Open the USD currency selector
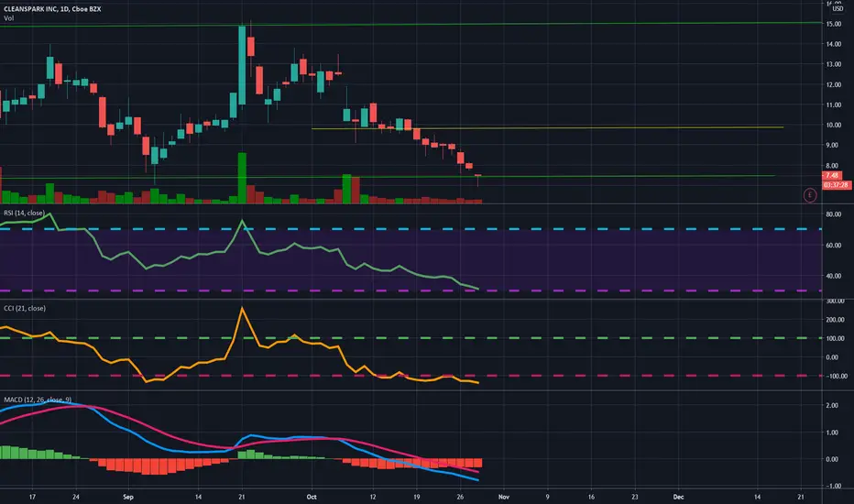Image resolution: width=854 pixels, height=504 pixels. pos(838,9)
